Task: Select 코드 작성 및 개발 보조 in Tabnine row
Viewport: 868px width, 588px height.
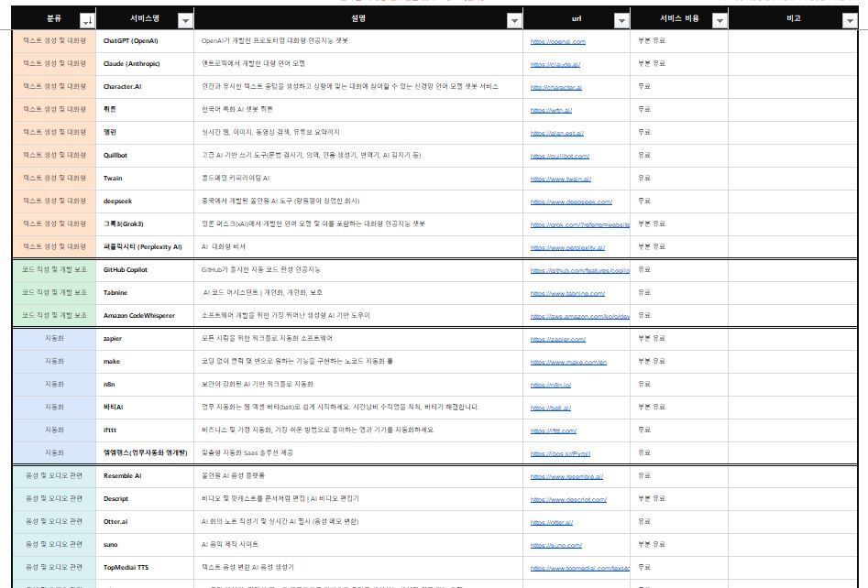Action: coord(54,292)
